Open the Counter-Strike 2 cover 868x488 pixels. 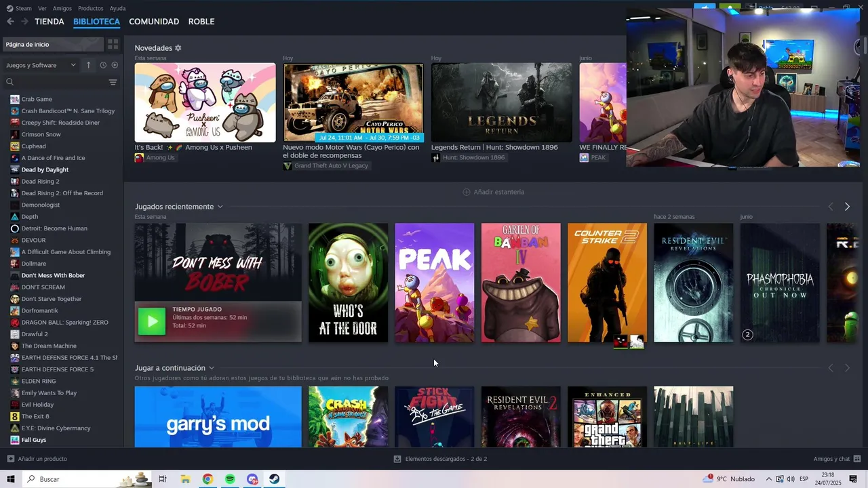607,283
